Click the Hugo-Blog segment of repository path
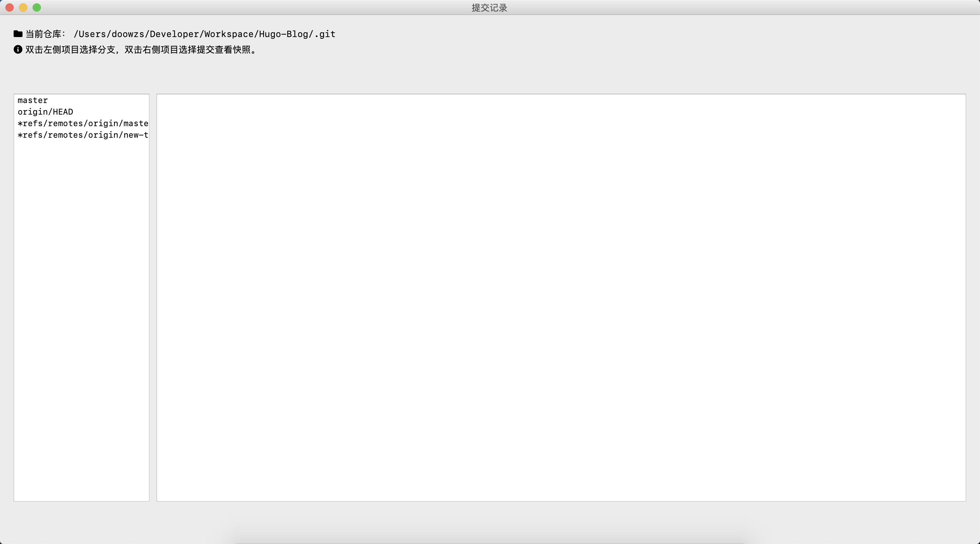The image size is (980, 544). [x=283, y=34]
